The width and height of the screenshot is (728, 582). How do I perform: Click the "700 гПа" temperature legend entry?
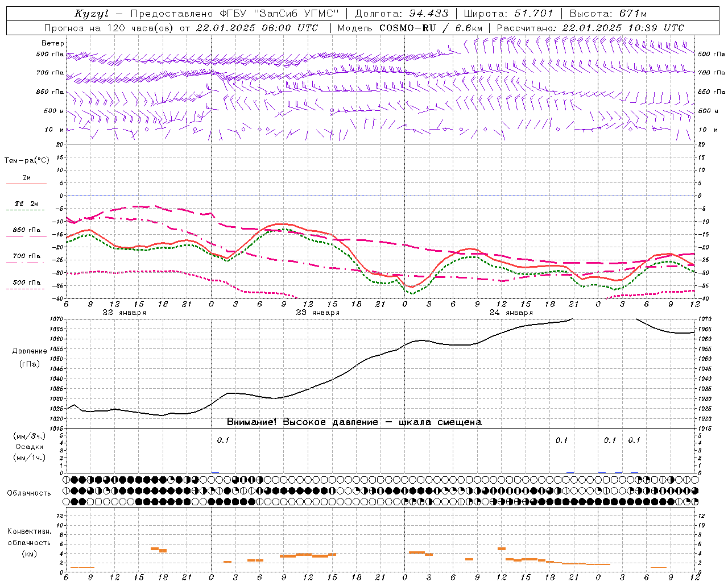pyautogui.click(x=27, y=256)
